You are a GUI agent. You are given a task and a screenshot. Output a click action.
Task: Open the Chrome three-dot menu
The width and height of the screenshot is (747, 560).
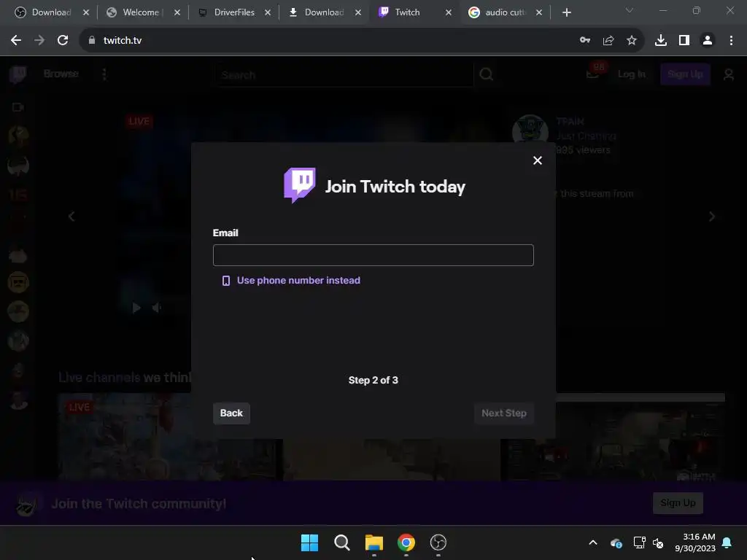coord(731,41)
